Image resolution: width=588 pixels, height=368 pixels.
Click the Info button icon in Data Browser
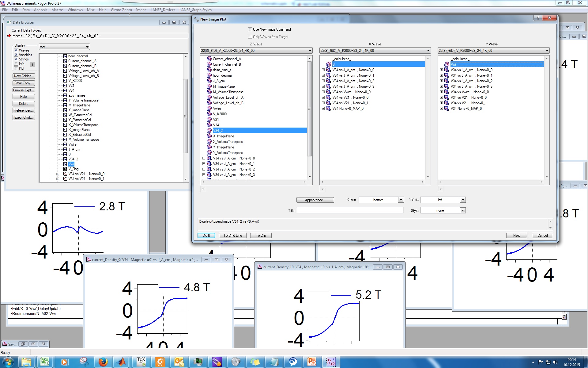click(33, 64)
